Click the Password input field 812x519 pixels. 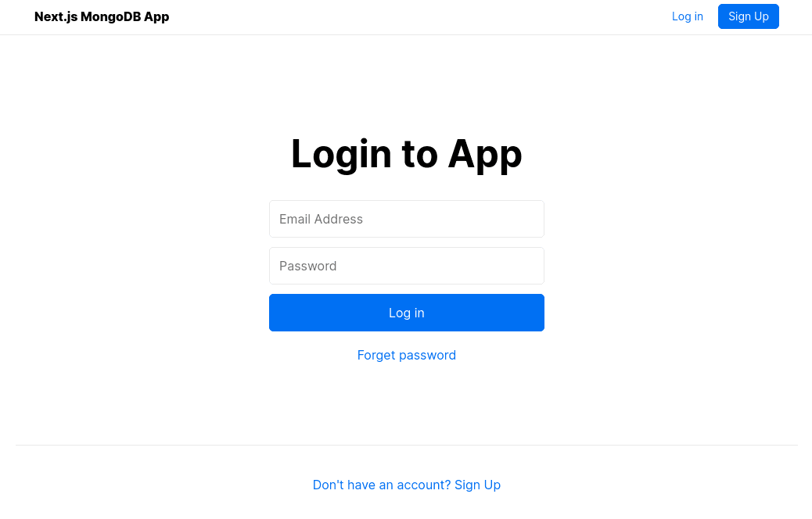pyautogui.click(x=406, y=266)
